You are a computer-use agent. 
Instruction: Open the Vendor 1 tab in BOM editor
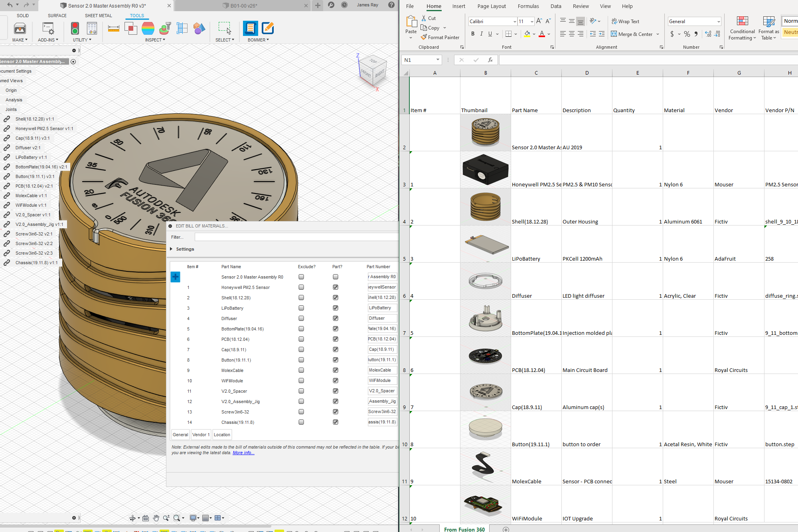tap(201, 435)
